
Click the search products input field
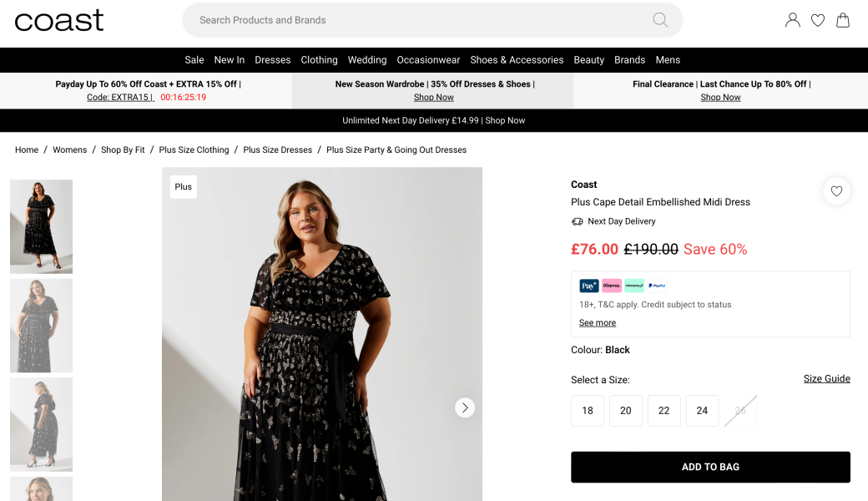pyautogui.click(x=417, y=20)
